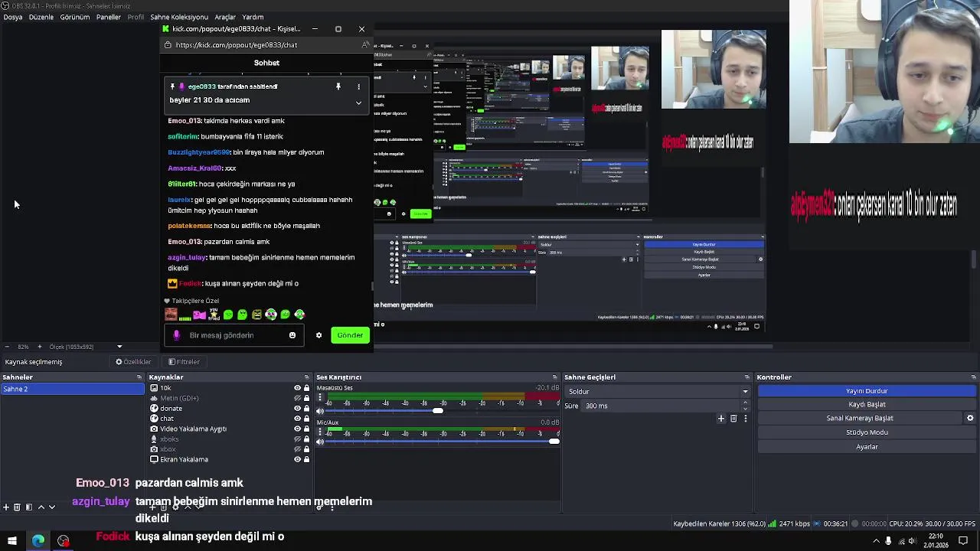Show hidden system tray icons

click(876, 541)
